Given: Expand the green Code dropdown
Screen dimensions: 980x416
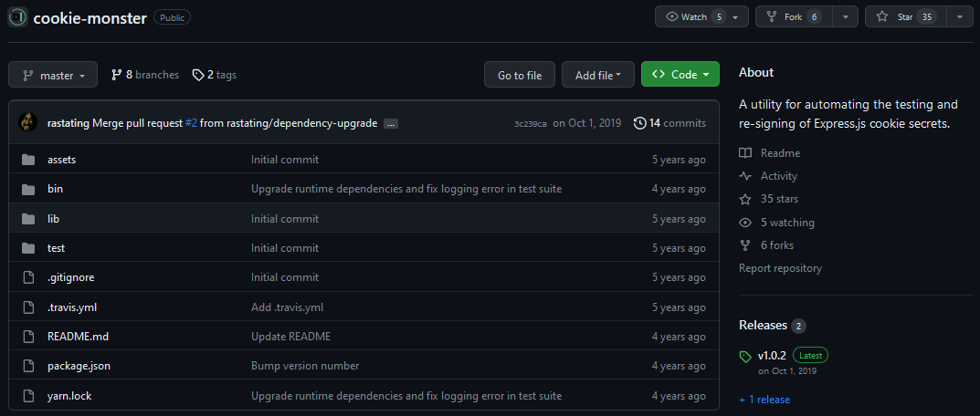Looking at the screenshot, I should (680, 75).
